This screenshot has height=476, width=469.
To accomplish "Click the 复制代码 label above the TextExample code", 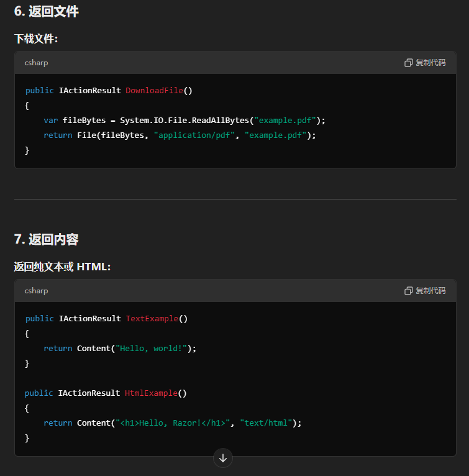I will [430, 291].
